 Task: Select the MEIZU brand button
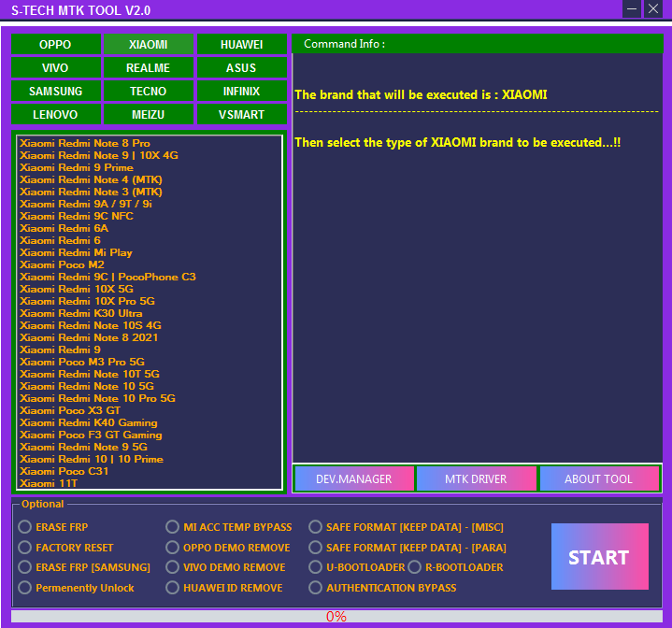(149, 114)
